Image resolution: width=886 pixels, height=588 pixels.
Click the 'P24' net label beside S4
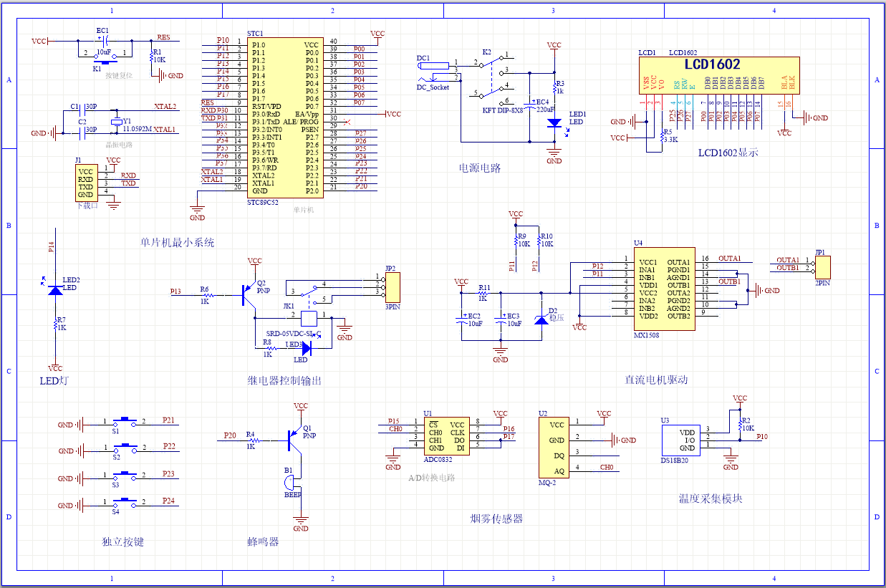[168, 501]
